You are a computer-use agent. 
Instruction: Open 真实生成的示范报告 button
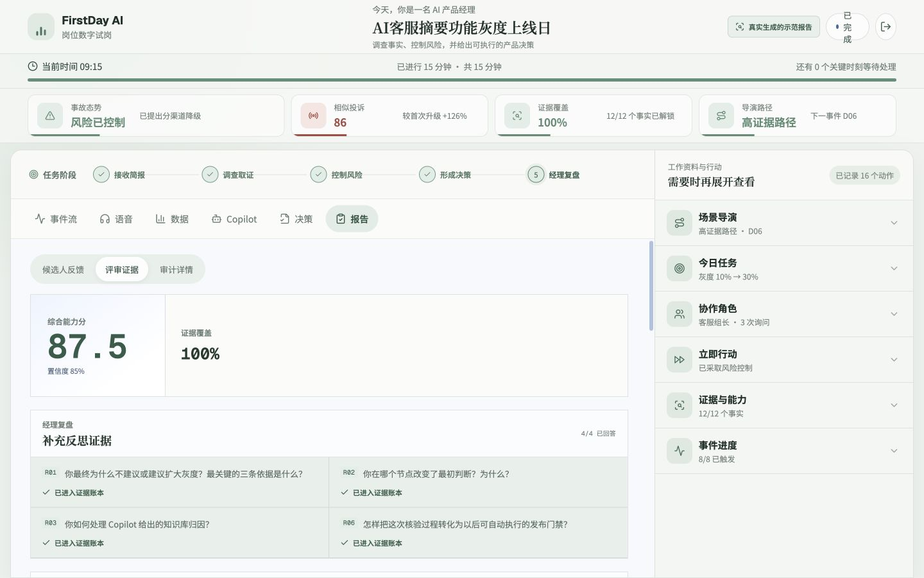click(774, 27)
